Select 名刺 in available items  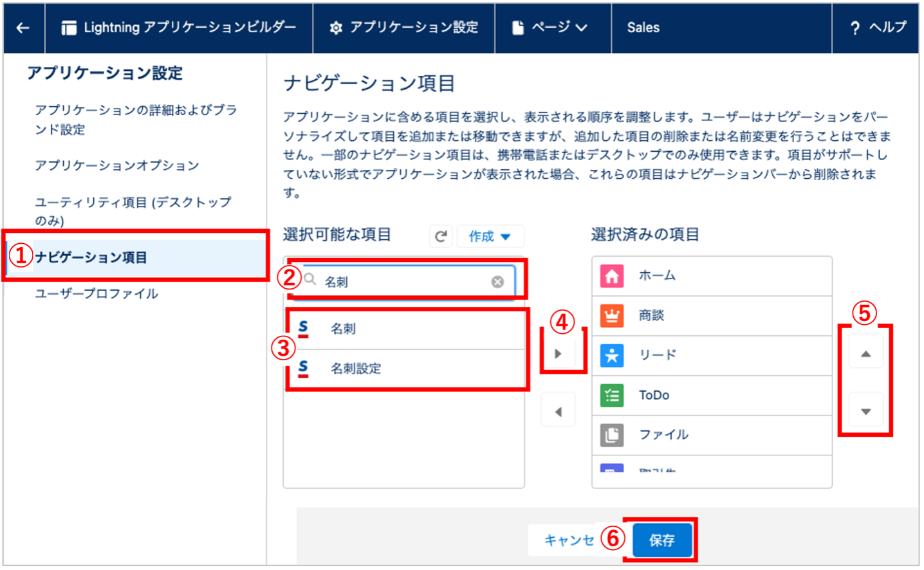pyautogui.click(x=404, y=329)
